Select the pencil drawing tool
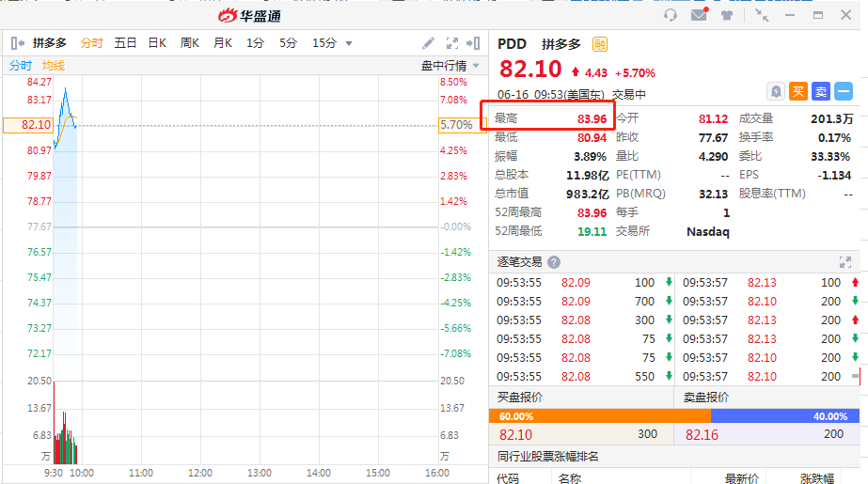This screenshot has width=868, height=484. (428, 43)
